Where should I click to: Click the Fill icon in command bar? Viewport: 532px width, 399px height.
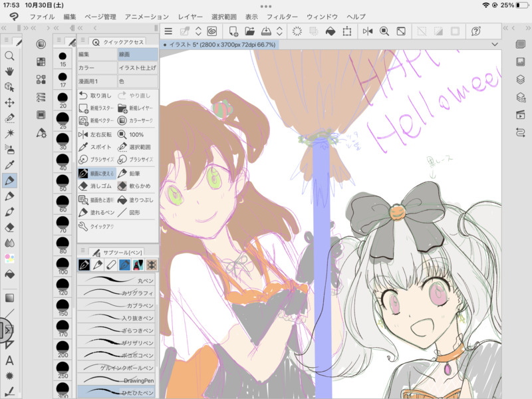point(330,31)
